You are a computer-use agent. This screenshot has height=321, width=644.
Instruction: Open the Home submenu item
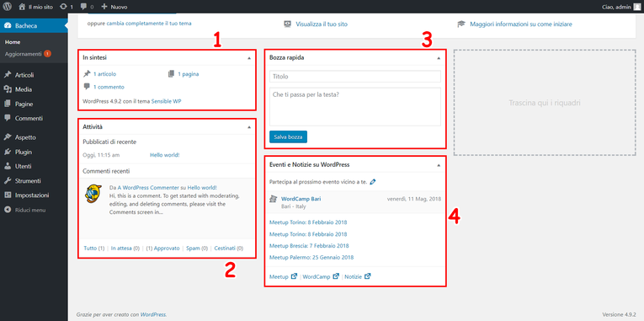pos(13,42)
